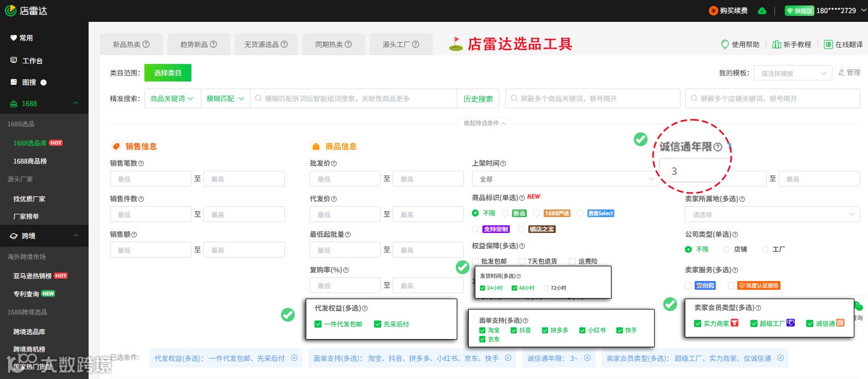The height and width of the screenshot is (379, 868).
Task: Click help icon beside 上架时间 label
Action: point(503,164)
